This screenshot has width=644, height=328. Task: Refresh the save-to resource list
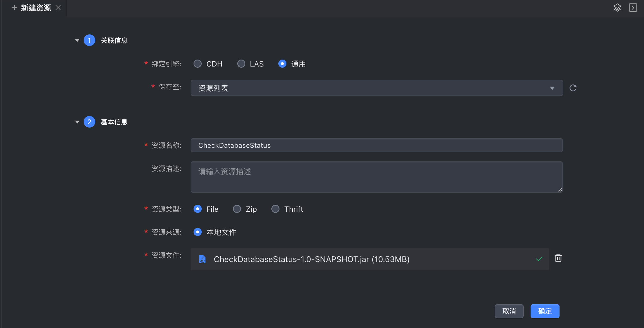point(573,88)
